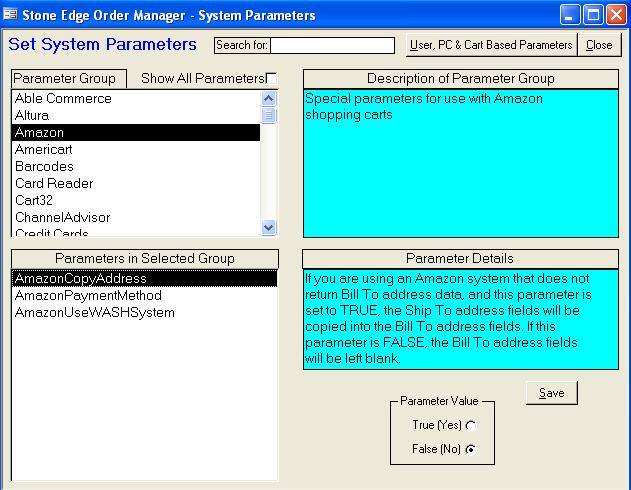Select Barcodes parameter group

136,166
